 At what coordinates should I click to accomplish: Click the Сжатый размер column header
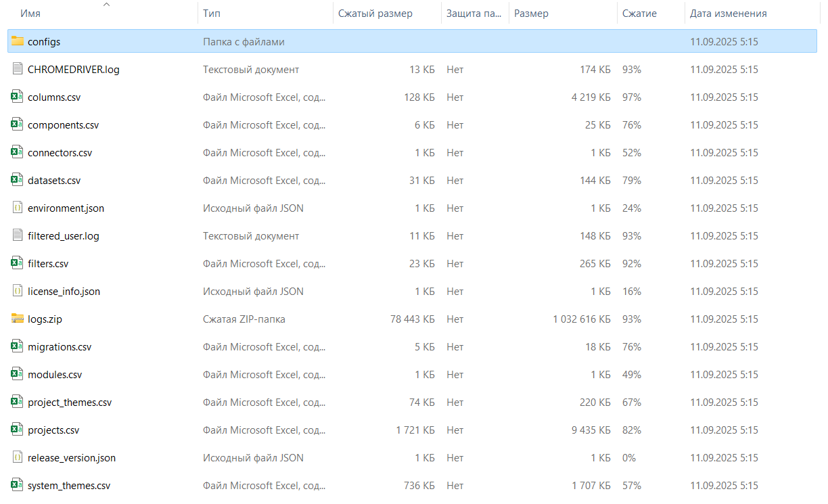375,14
